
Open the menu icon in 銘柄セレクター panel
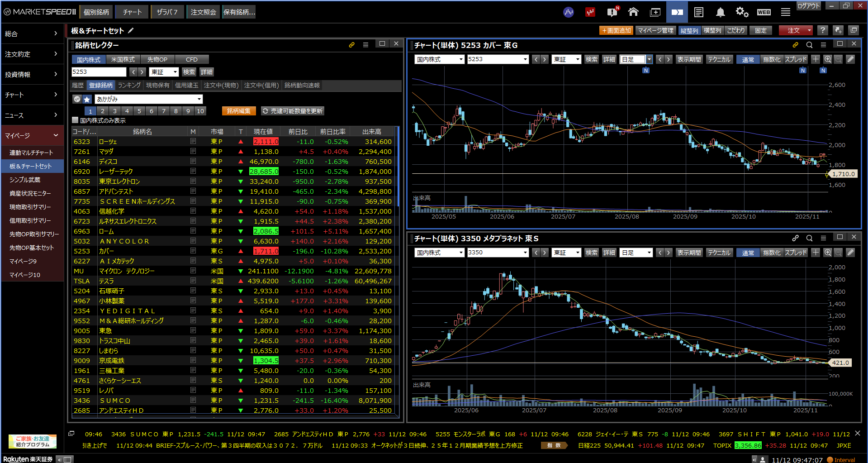pyautogui.click(x=365, y=45)
